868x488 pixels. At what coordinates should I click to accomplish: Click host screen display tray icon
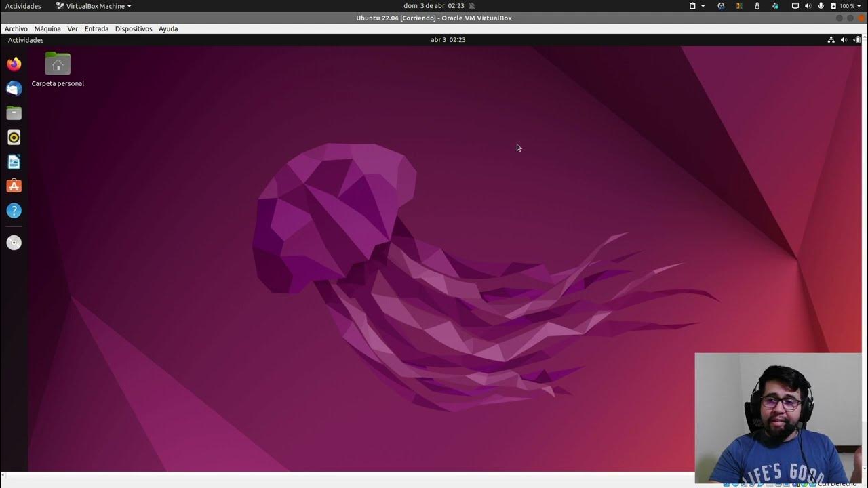coord(795,6)
